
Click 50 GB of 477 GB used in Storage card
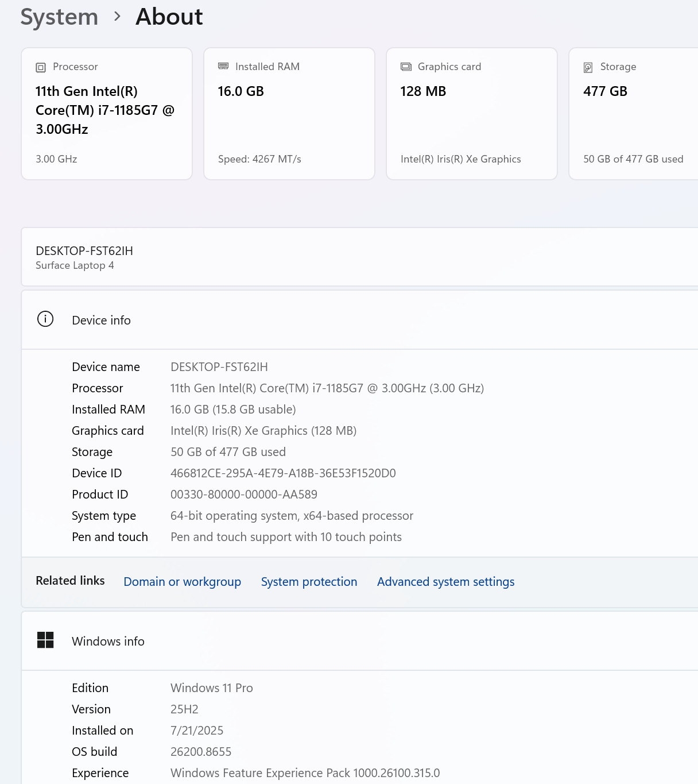633,159
